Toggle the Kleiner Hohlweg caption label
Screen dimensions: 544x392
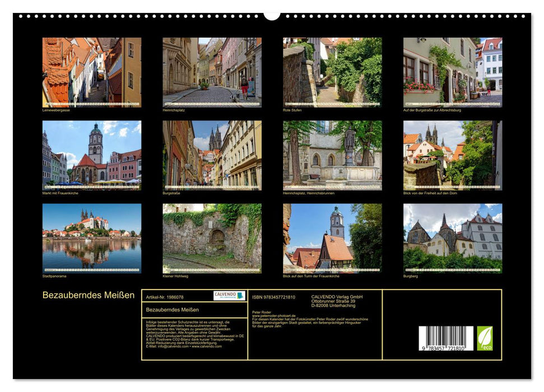pos(175,275)
